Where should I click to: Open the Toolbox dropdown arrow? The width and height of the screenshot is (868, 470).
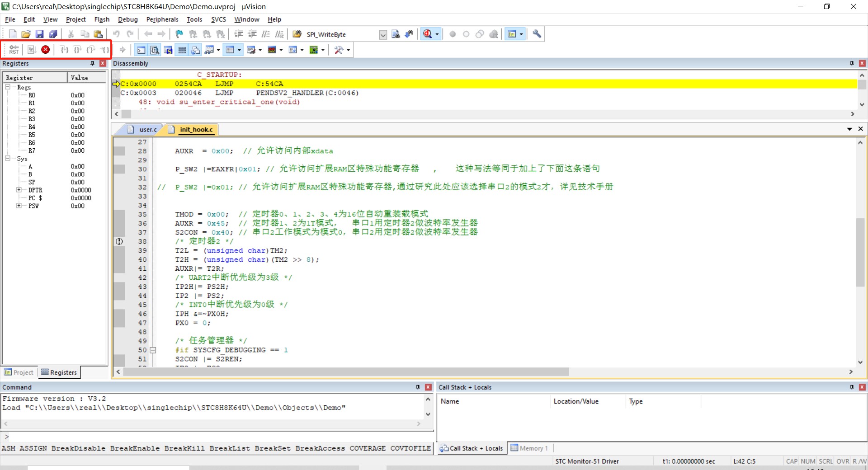pos(348,50)
